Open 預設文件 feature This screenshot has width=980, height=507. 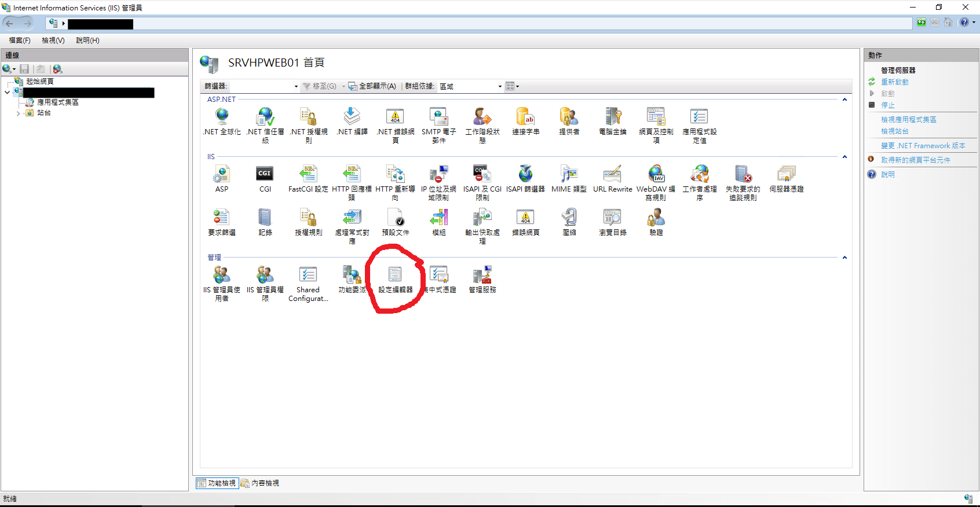(x=396, y=222)
